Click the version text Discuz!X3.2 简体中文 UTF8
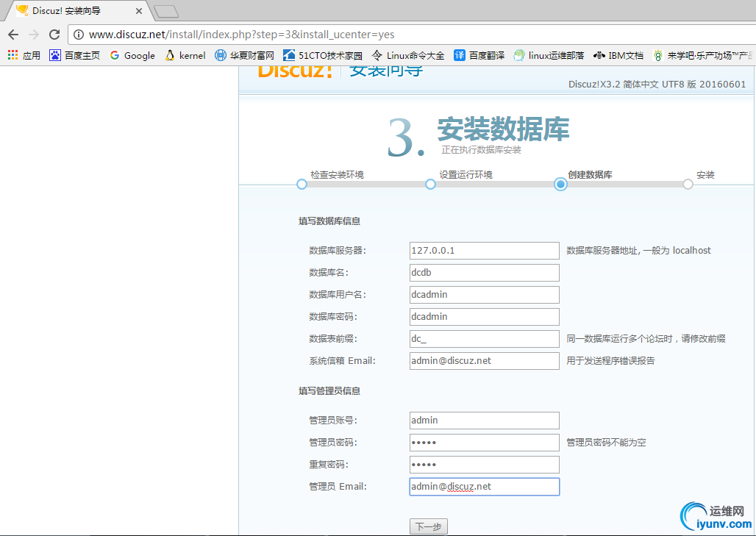This screenshot has width=756, height=536. coord(657,85)
